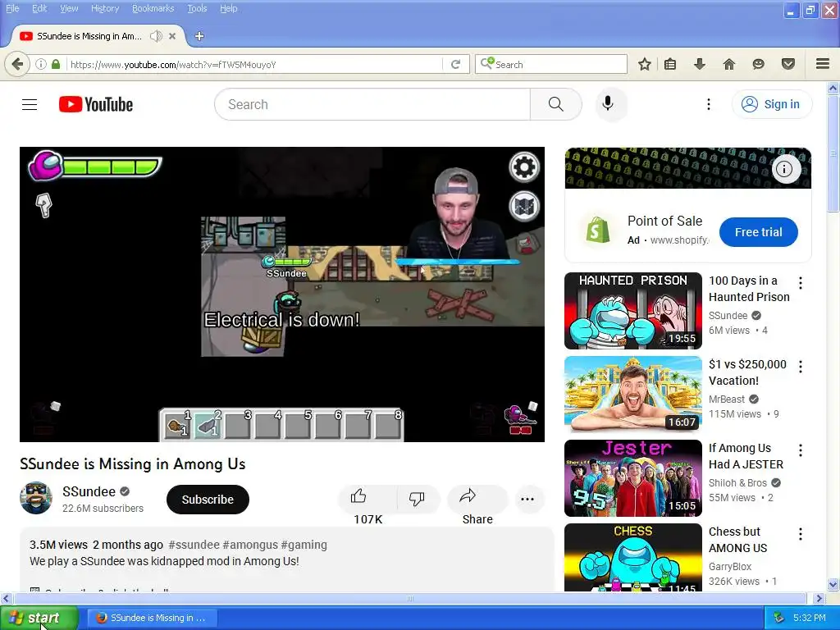
Task: Click the vertical scrollbar up arrow
Action: (x=833, y=88)
